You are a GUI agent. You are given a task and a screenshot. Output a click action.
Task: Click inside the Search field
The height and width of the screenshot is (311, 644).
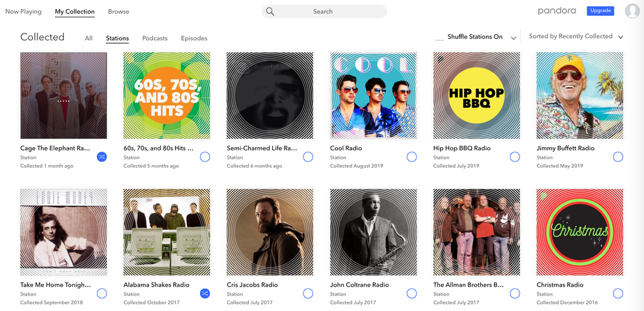329,12
